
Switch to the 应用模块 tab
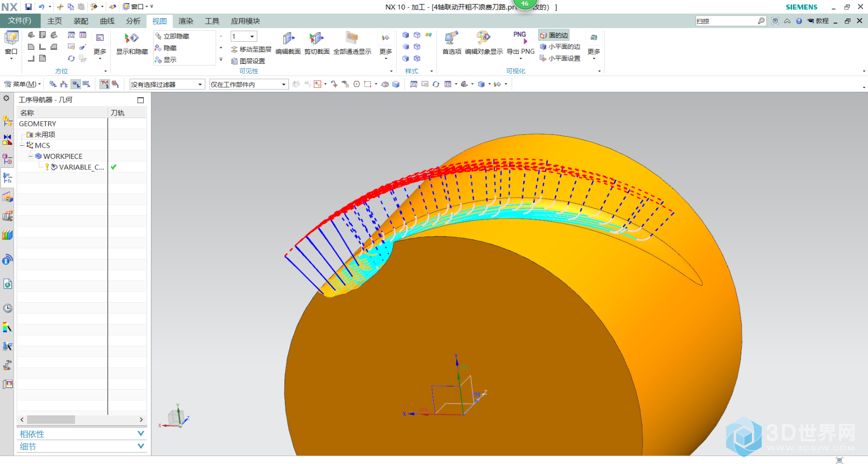(x=245, y=21)
